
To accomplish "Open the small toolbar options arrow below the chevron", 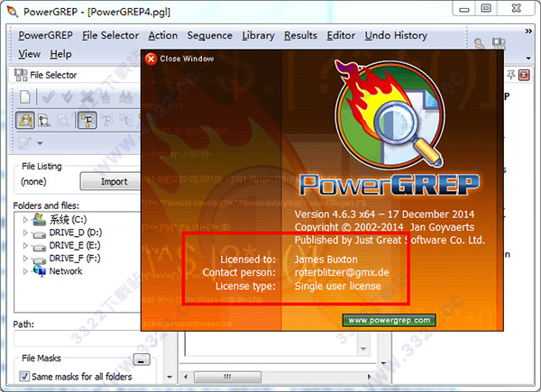I will (x=528, y=58).
